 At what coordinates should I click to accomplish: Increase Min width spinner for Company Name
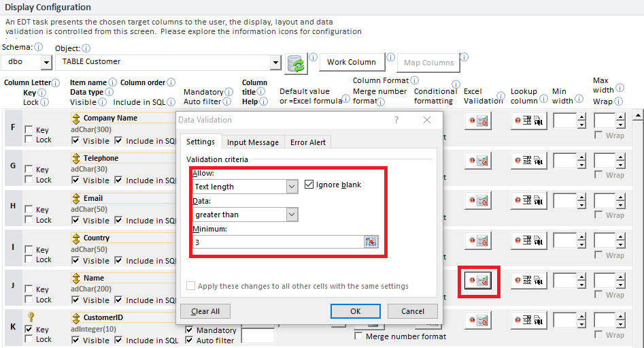point(581,117)
